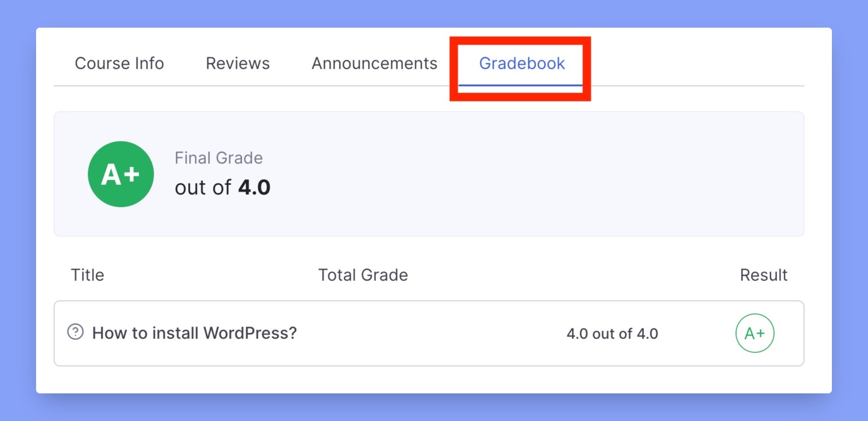This screenshot has height=421, width=868.
Task: Click the Final Grade label
Action: [x=218, y=158]
